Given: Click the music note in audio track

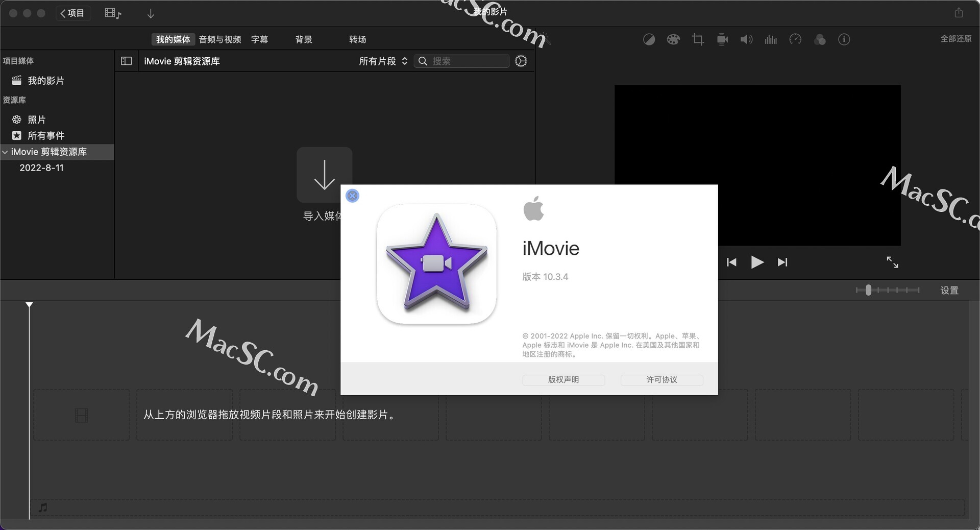Looking at the screenshot, I should click(43, 508).
